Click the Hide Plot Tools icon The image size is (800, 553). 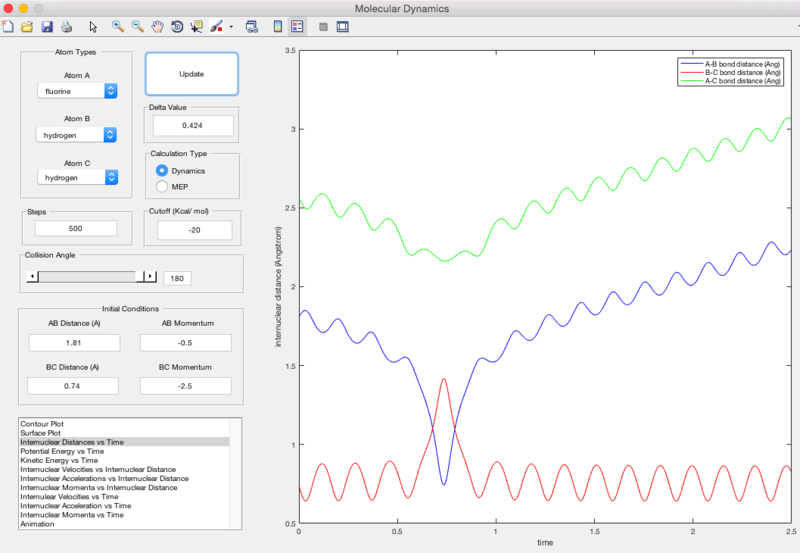pos(323,27)
